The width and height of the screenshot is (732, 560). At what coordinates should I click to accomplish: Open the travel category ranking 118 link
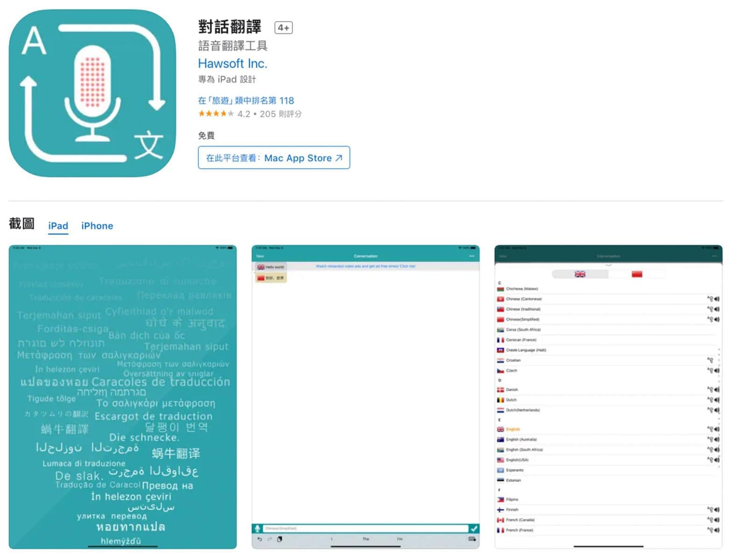pyautogui.click(x=246, y=100)
